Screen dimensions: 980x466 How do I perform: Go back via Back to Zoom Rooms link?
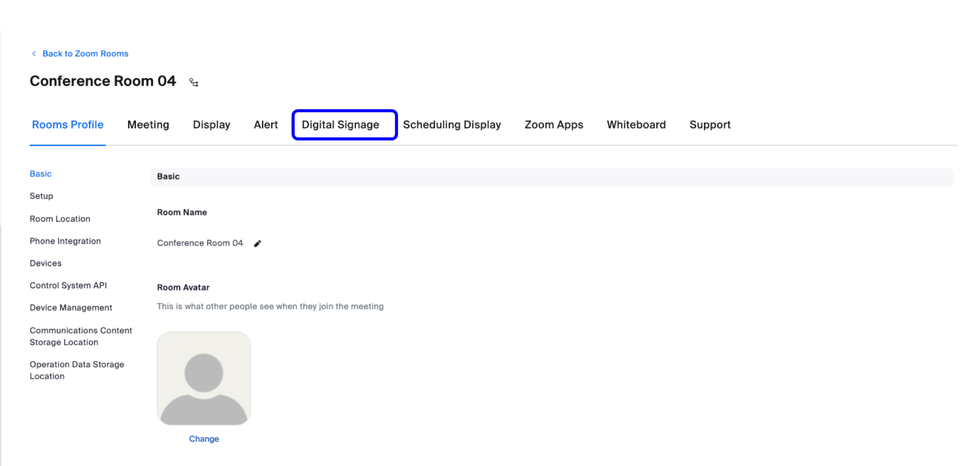tap(85, 54)
